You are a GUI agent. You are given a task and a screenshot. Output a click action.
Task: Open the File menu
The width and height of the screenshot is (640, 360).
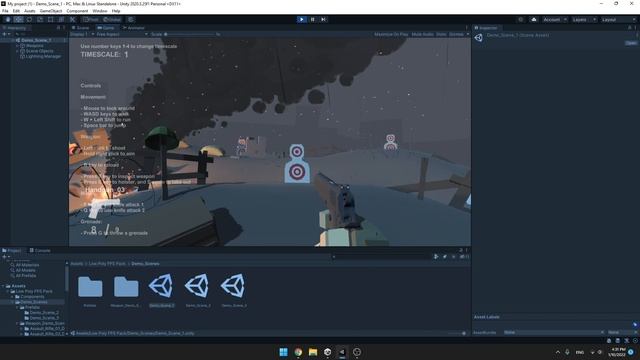[5, 11]
